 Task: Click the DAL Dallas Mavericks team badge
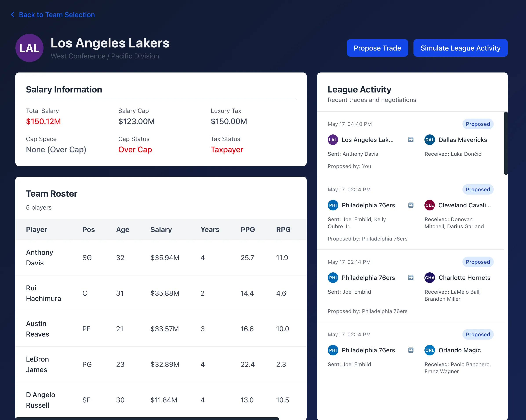click(430, 140)
